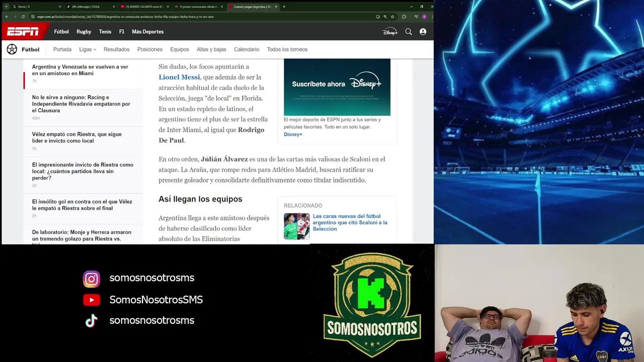
Task: Click the zoom magnifier in address bar
Action: click(x=385, y=17)
